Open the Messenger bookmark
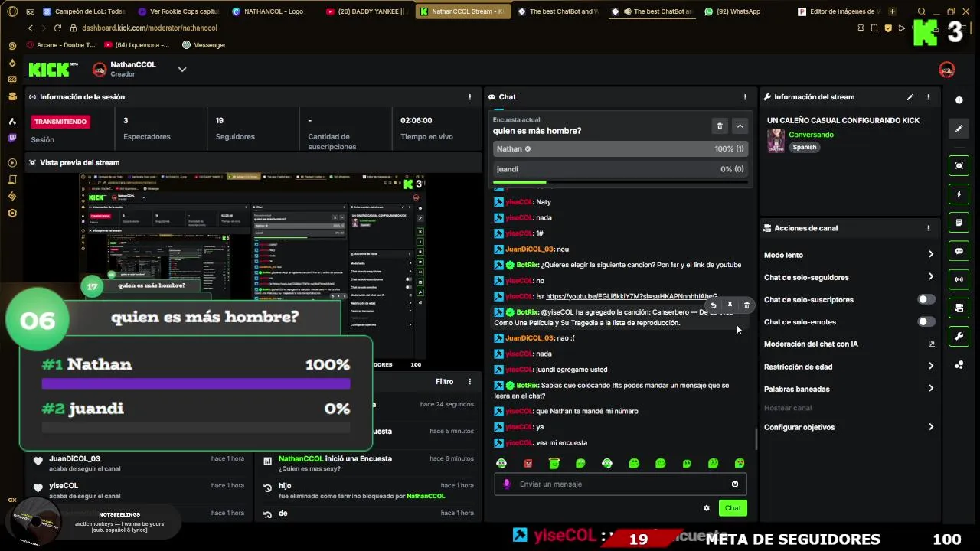 tap(204, 45)
